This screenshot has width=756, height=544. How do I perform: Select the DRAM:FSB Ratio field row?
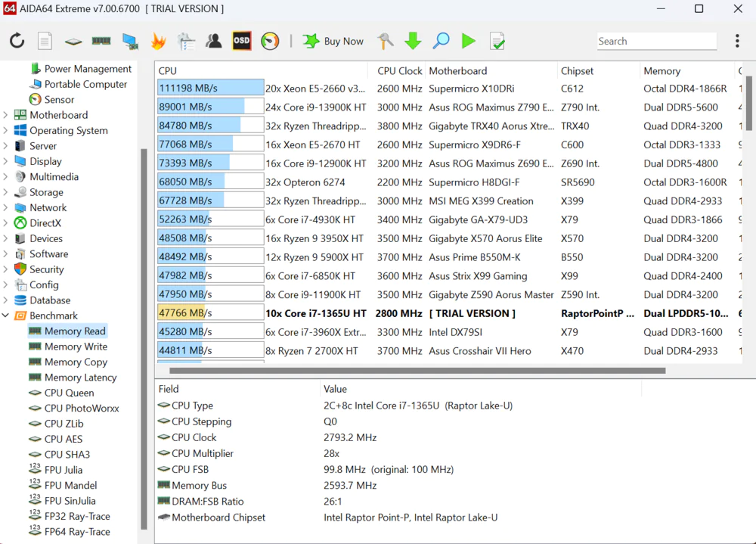[x=249, y=502]
